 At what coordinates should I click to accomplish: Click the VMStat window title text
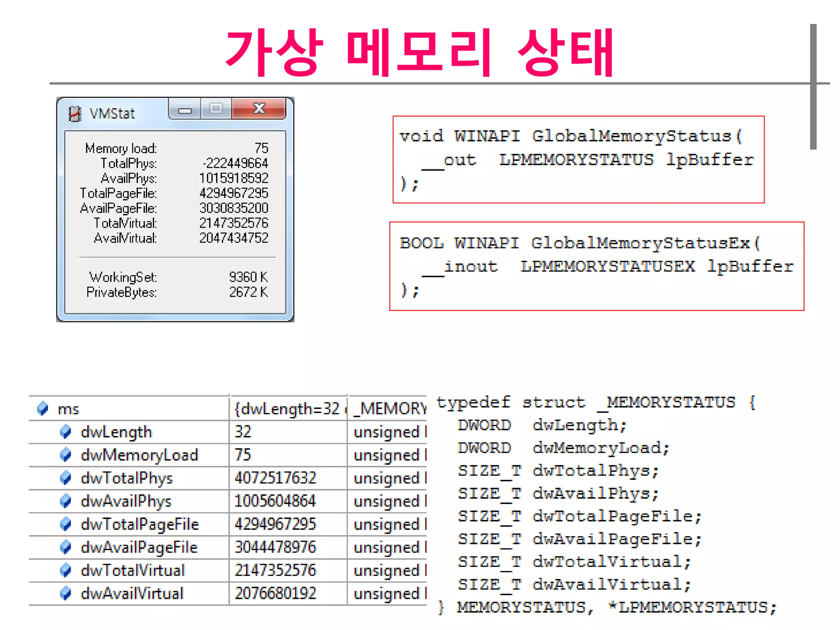coord(112,114)
